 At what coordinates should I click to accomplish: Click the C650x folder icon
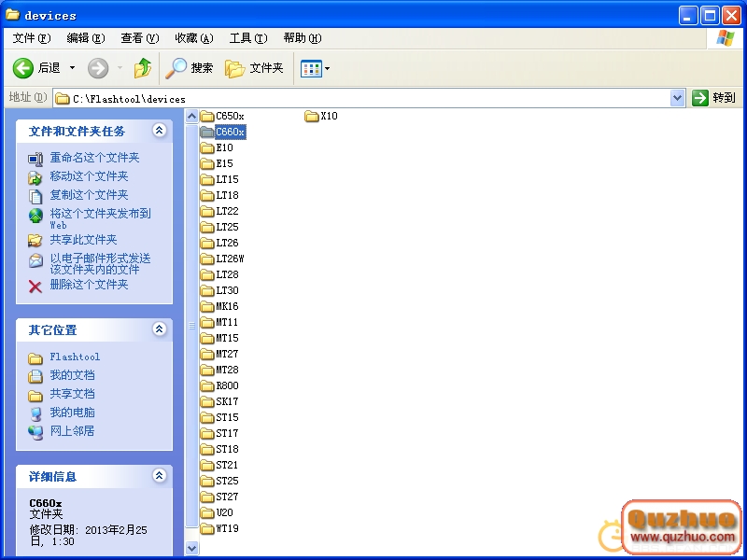[x=207, y=116]
